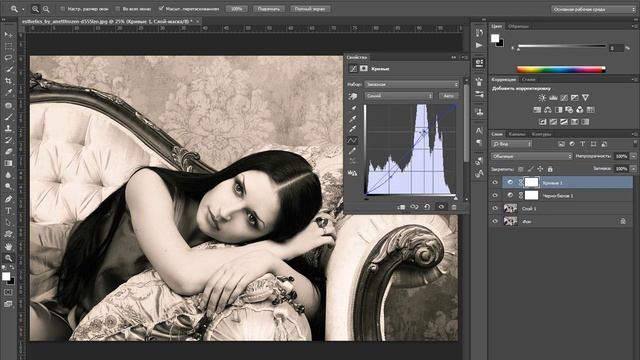Open the layer Fill slider dropdown
The height and width of the screenshot is (360, 640).
point(633,169)
